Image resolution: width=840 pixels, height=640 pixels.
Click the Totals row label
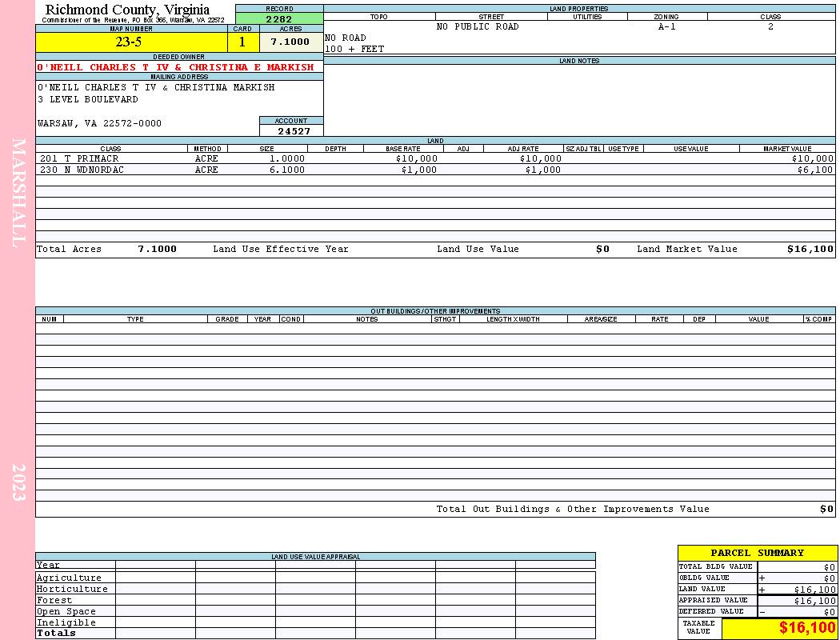(56, 633)
